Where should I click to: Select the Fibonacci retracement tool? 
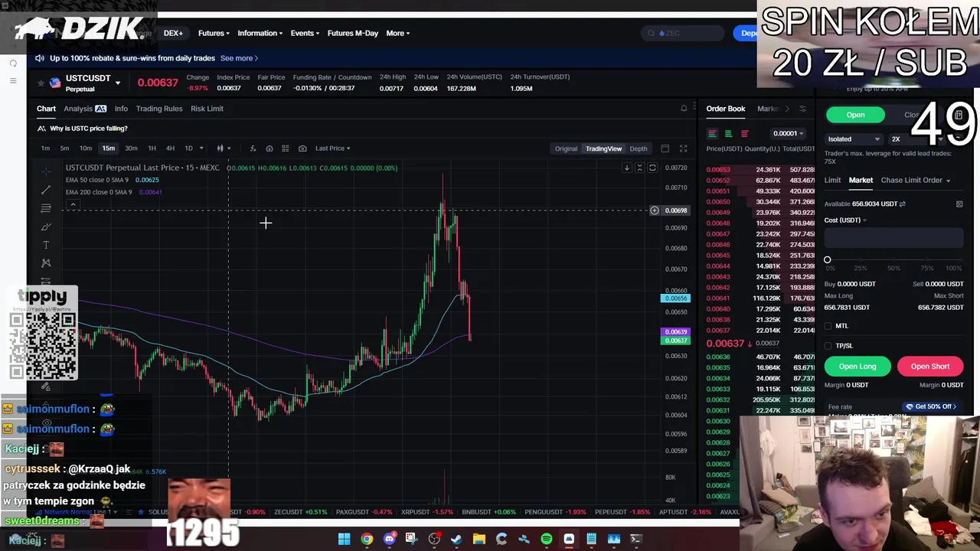coord(46,208)
